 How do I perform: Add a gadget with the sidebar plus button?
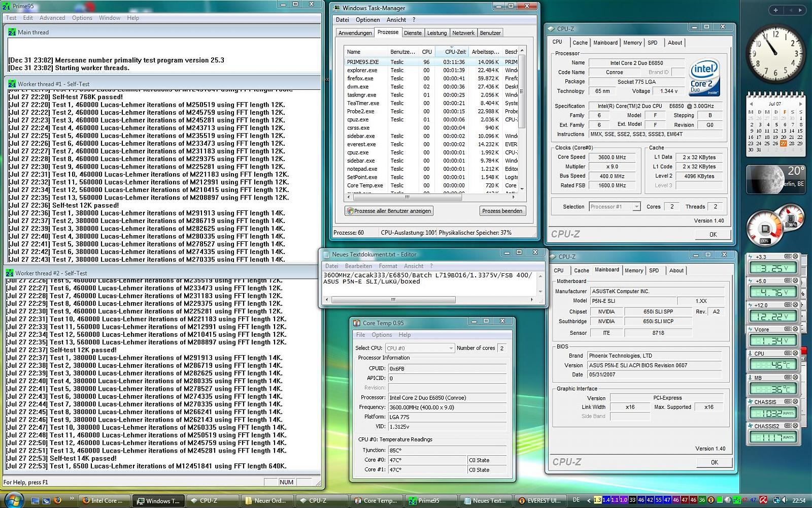(775, 10)
